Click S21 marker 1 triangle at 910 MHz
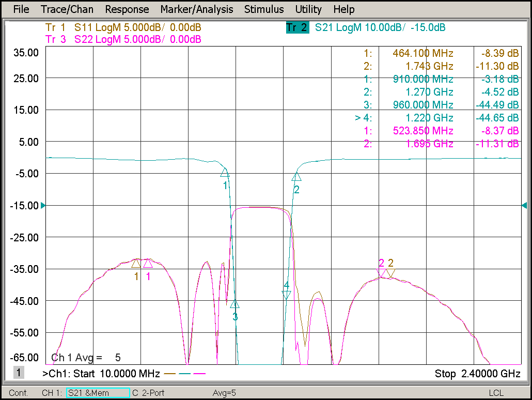The width and height of the screenshot is (532, 400). (x=225, y=172)
